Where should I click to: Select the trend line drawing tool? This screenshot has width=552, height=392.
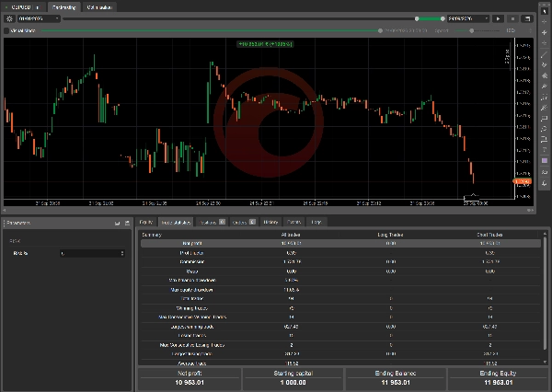click(x=545, y=54)
